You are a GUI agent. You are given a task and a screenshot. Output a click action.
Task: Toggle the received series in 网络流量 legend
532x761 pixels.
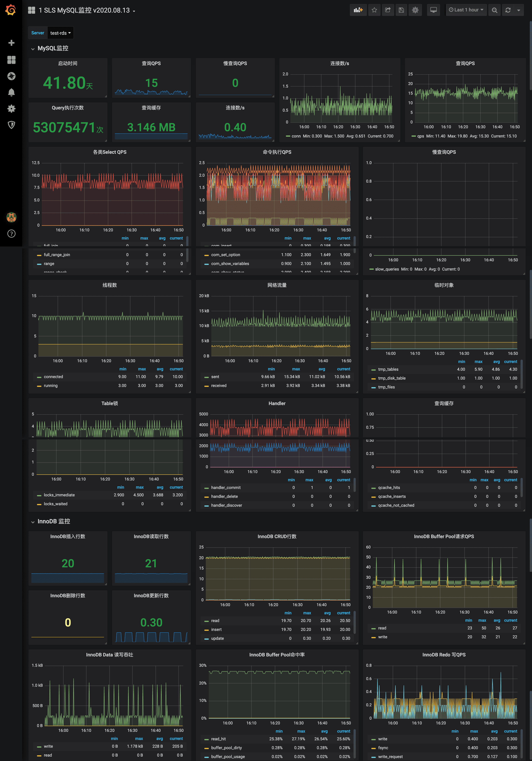(219, 385)
